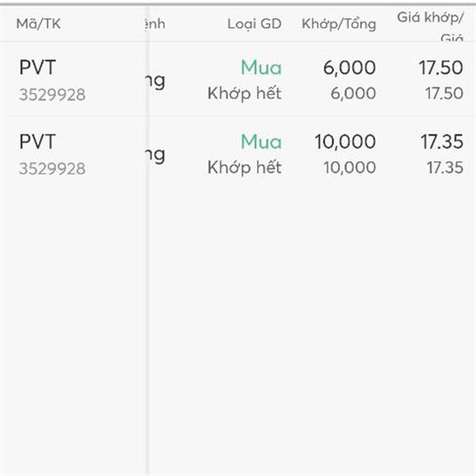Select the bold matched price 17.50

441,68
